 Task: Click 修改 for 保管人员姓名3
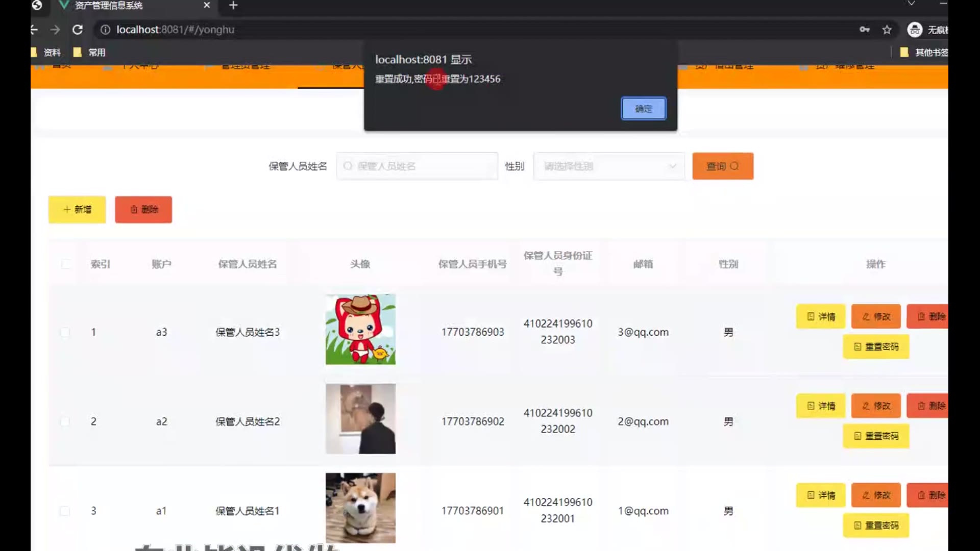point(876,316)
